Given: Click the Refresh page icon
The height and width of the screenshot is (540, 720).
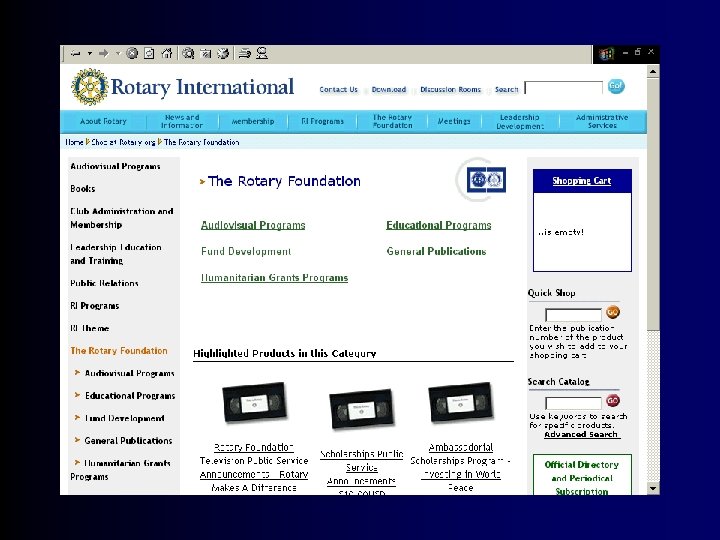Looking at the screenshot, I should [x=149, y=54].
